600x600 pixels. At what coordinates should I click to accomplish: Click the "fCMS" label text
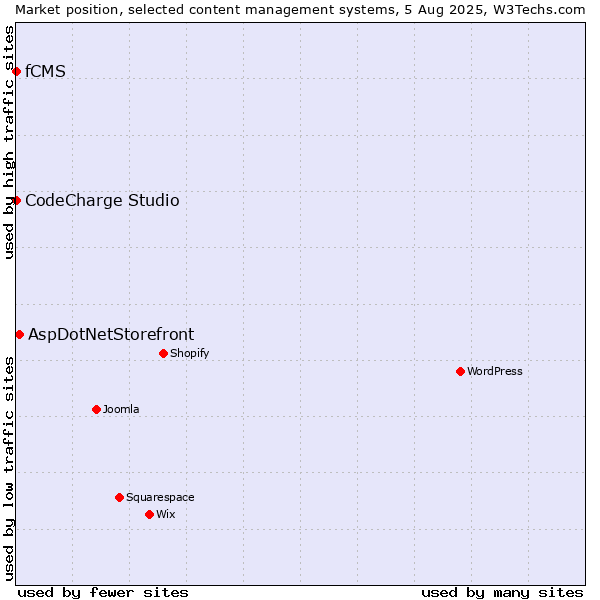click(x=45, y=72)
